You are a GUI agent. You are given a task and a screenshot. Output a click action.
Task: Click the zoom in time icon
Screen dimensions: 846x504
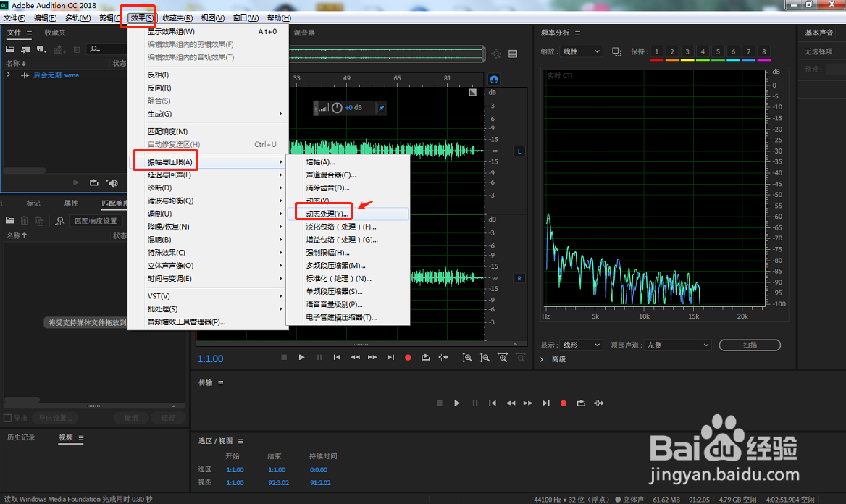pyautogui.click(x=503, y=357)
